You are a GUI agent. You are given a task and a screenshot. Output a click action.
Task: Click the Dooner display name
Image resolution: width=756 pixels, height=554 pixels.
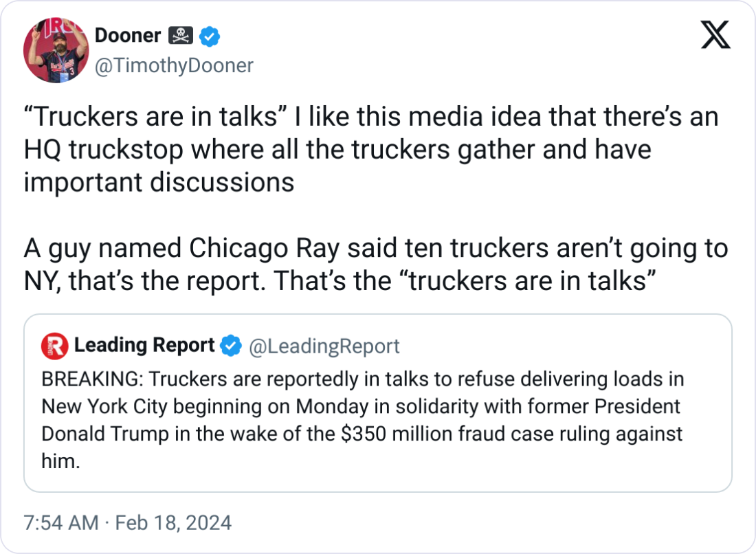(127, 36)
